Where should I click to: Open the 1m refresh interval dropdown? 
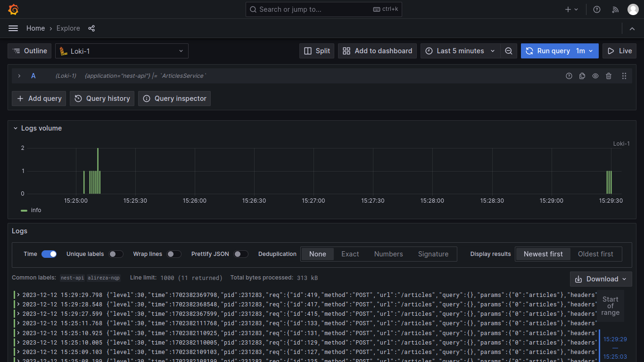586,51
